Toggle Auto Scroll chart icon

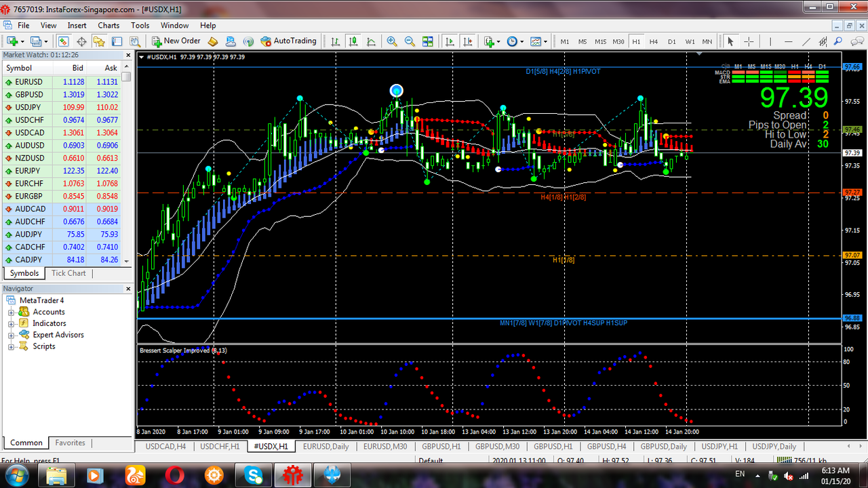click(x=450, y=41)
